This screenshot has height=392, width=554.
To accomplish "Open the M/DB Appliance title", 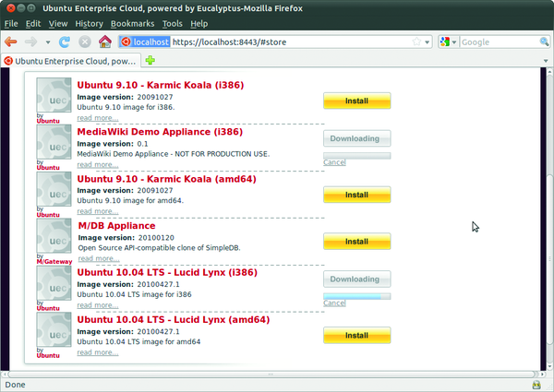I will (x=116, y=226).
